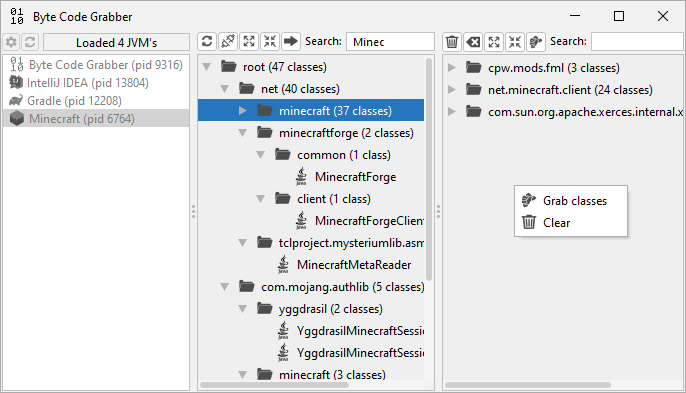The width and height of the screenshot is (686, 393).
Task: Minimize the Byte Code Grabber window
Action: point(575,16)
